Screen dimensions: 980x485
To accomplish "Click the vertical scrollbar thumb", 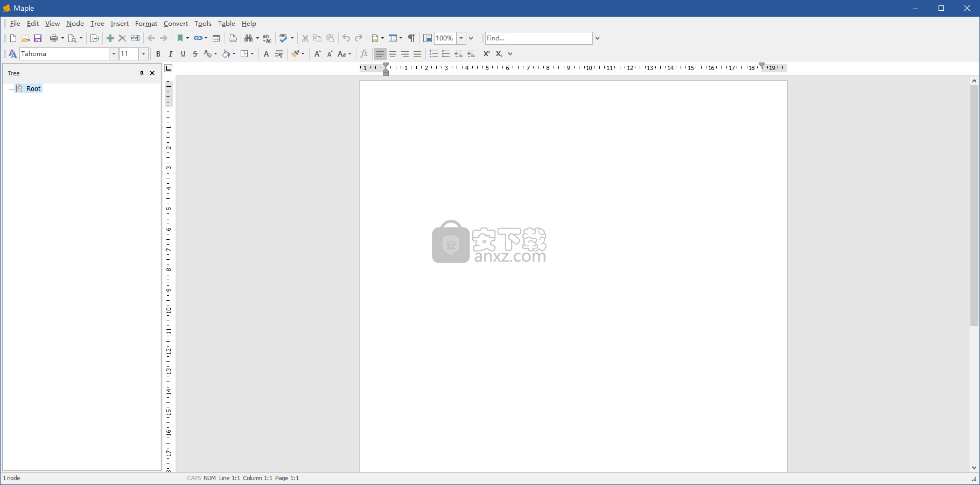I will click(974, 205).
